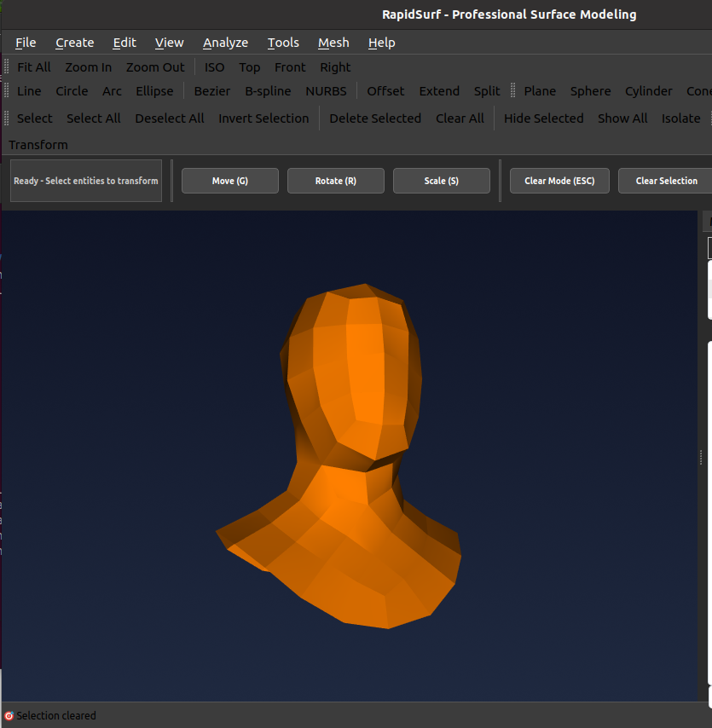This screenshot has width=712, height=728.
Task: Create a Cylinder primitive
Action: [x=648, y=91]
